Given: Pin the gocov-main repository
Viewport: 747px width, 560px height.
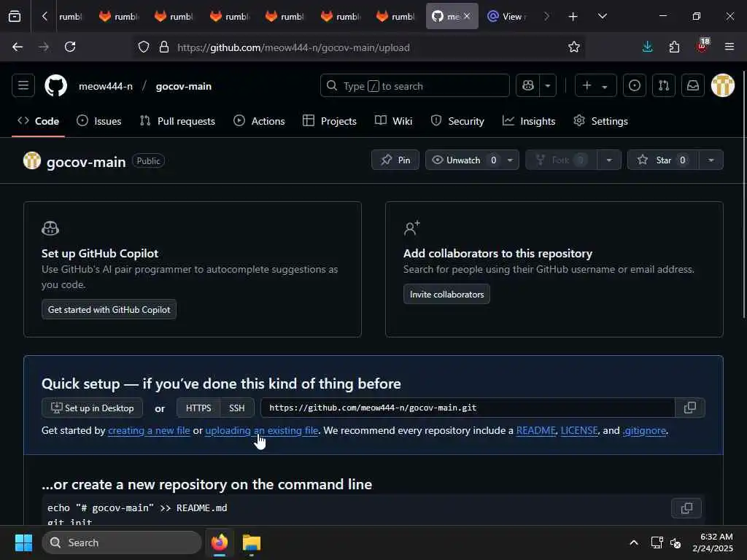Looking at the screenshot, I should pyautogui.click(x=395, y=160).
